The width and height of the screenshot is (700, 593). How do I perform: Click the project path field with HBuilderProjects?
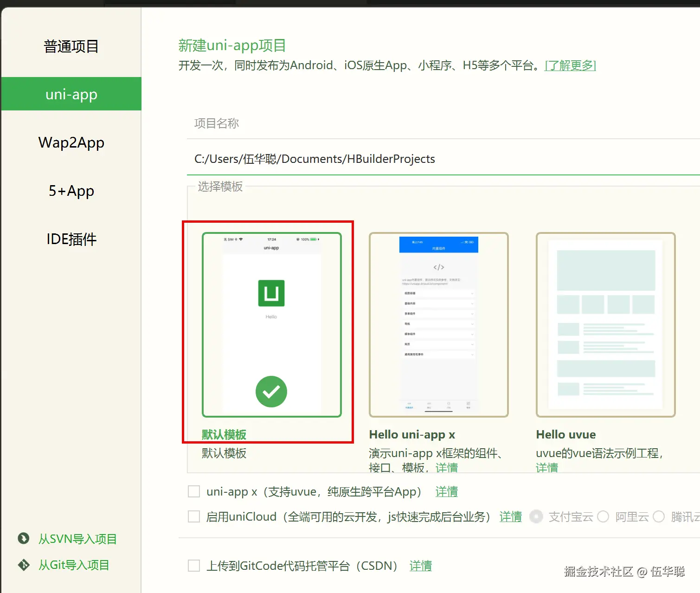(x=443, y=159)
